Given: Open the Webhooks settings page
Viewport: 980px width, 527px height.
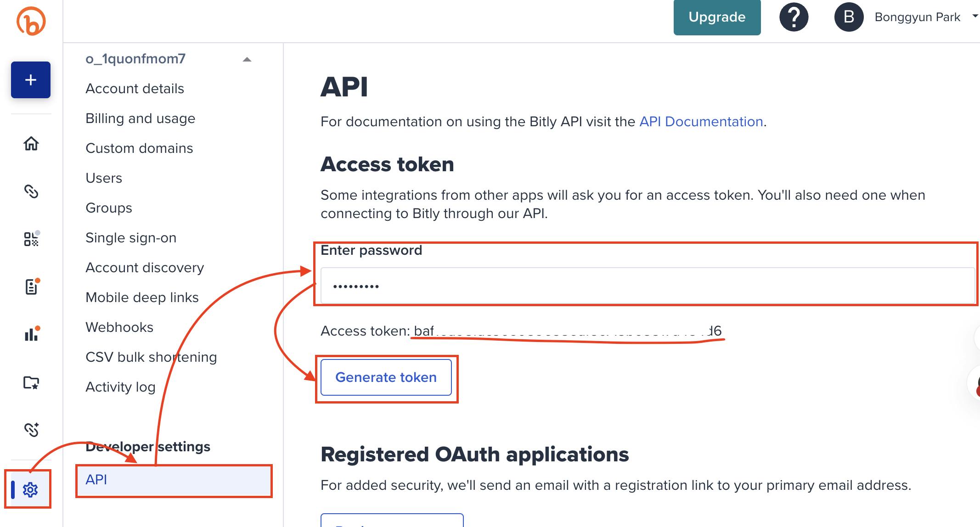Looking at the screenshot, I should point(119,327).
